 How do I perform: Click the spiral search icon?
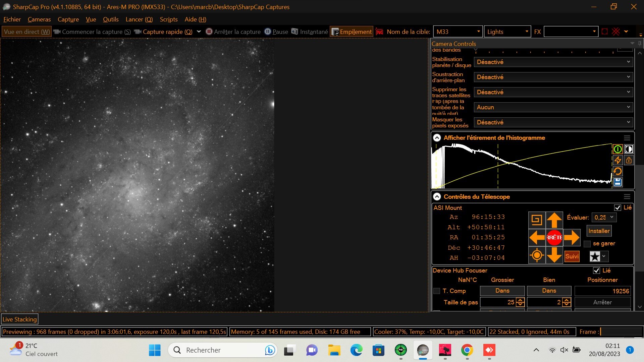[537, 220]
